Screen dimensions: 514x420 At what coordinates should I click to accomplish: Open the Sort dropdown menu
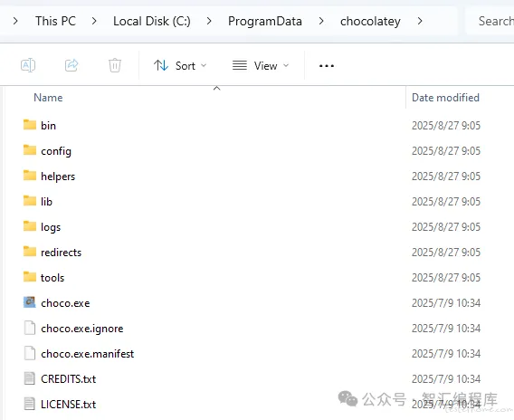[180, 65]
